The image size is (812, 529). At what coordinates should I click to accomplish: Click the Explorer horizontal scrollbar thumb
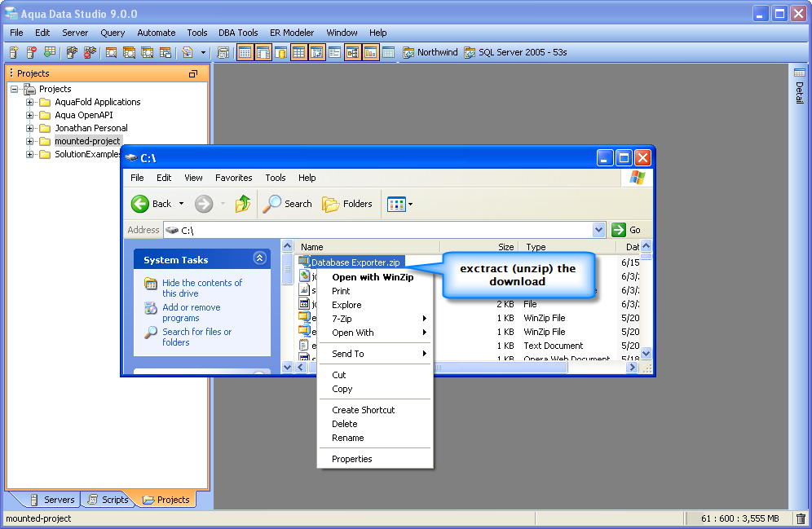click(x=438, y=367)
